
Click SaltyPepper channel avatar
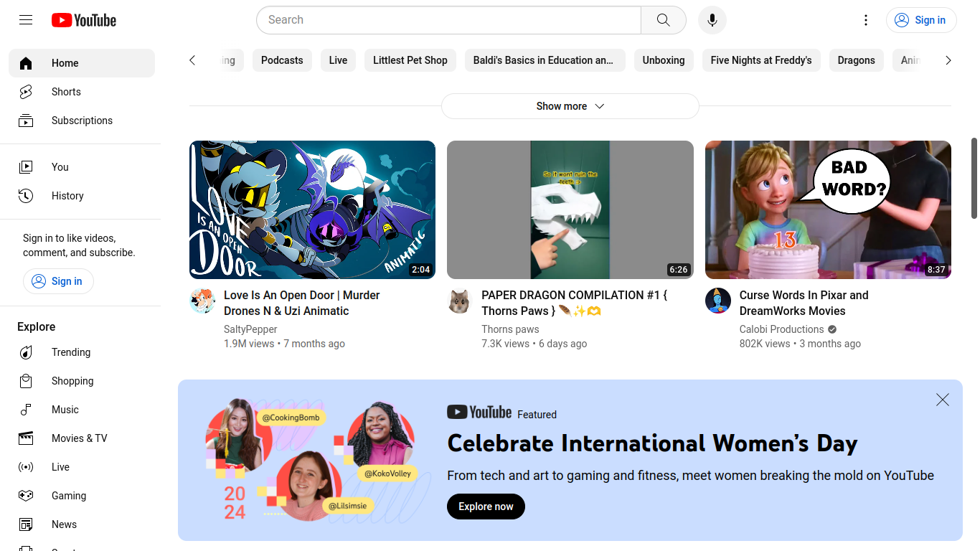202,301
